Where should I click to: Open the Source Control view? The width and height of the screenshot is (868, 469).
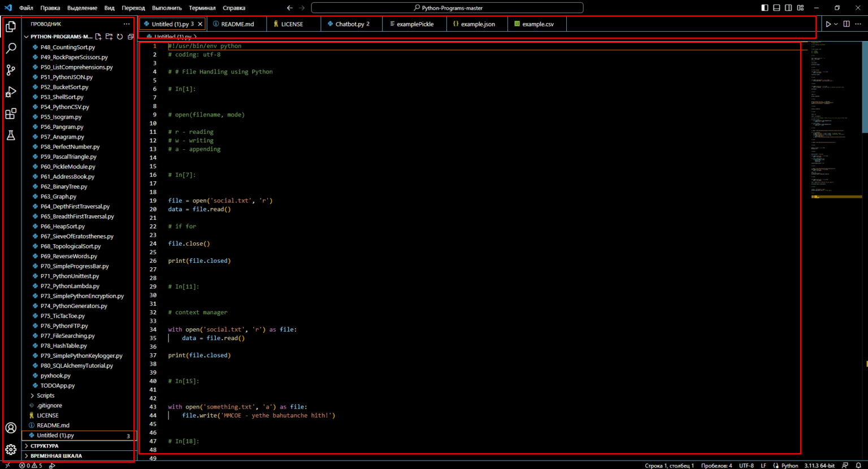[x=11, y=70]
